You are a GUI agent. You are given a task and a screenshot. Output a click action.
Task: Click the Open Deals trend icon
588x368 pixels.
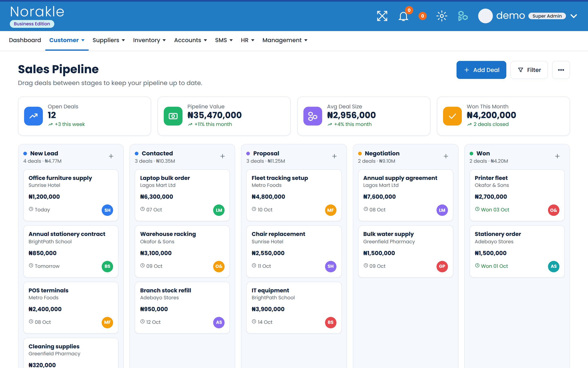tap(33, 116)
